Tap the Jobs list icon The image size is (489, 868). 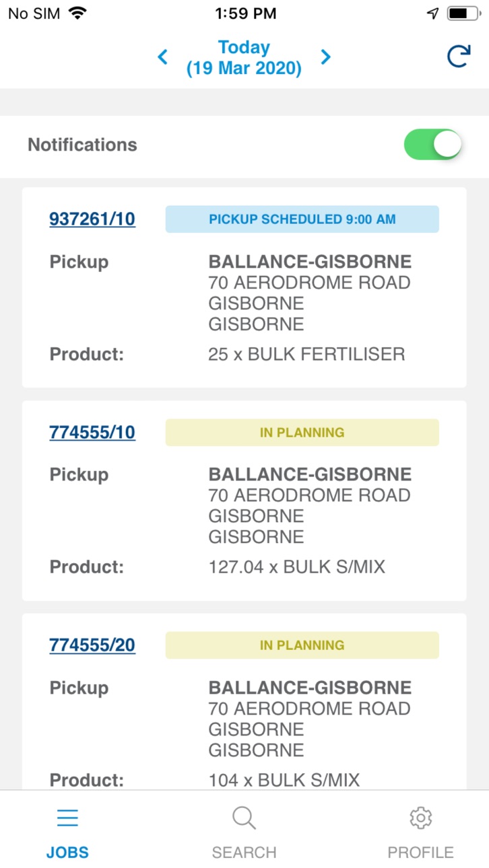tap(67, 818)
